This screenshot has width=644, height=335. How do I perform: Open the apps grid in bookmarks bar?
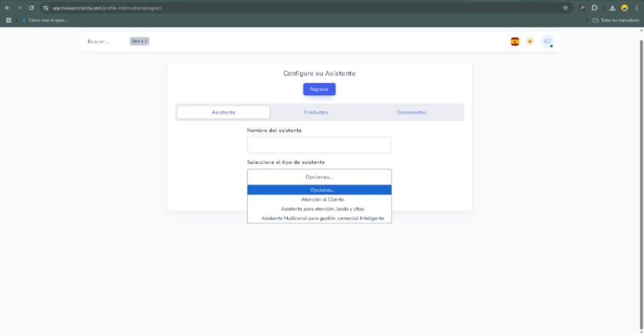[9, 20]
